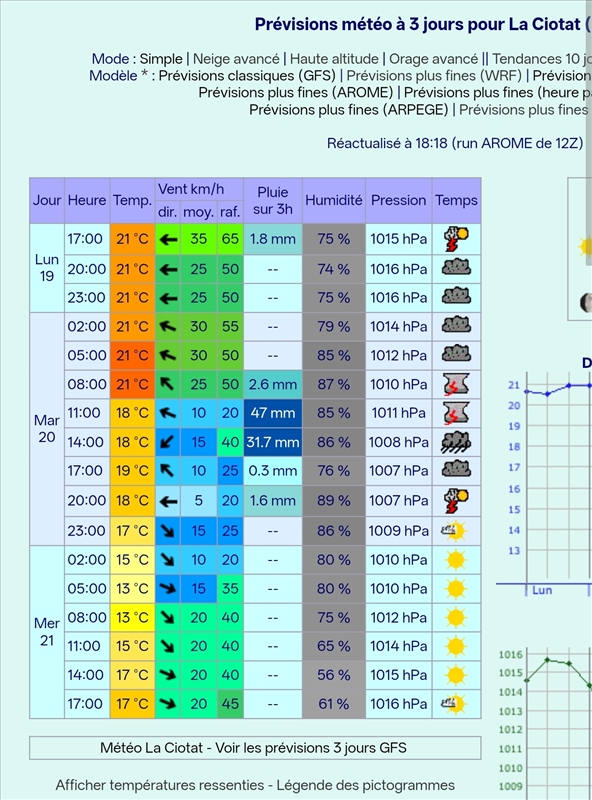592x800 pixels.
Task: Click Afficher températures ressenties link
Action: click(160, 785)
